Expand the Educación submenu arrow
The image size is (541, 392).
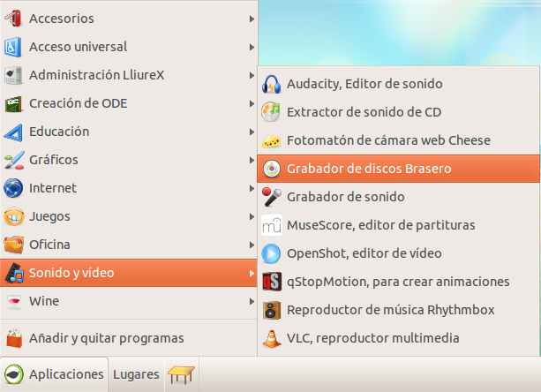click(252, 132)
